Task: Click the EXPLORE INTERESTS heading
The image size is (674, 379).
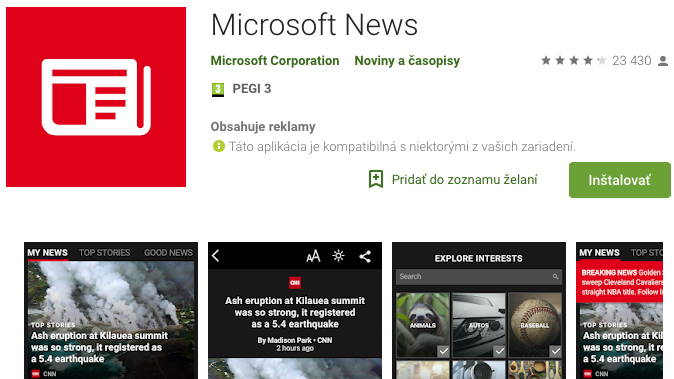Action: 478,258
